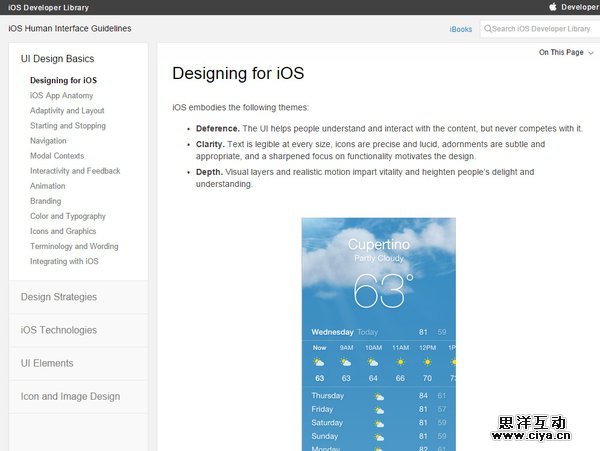Click the Apple logo Developer icon
Image resolution: width=600 pixels, height=451 pixels.
552,7
